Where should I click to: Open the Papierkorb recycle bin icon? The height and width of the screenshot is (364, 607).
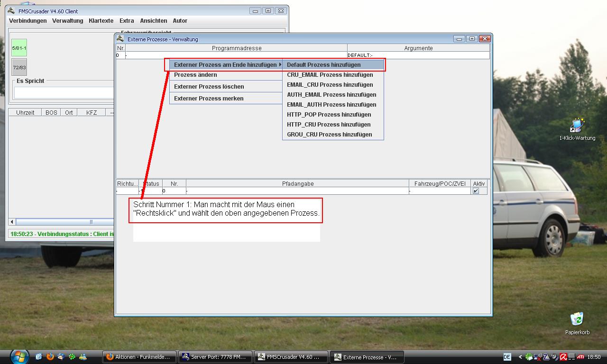577,319
